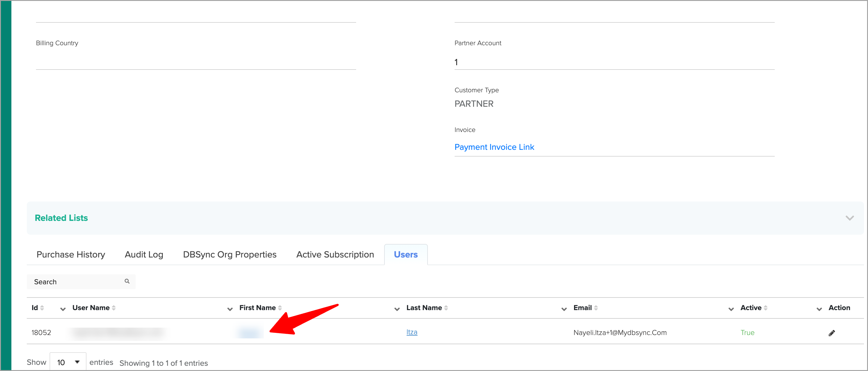Open the show entries count dropdown
Viewport: 868px width, 371px height.
pos(68,362)
